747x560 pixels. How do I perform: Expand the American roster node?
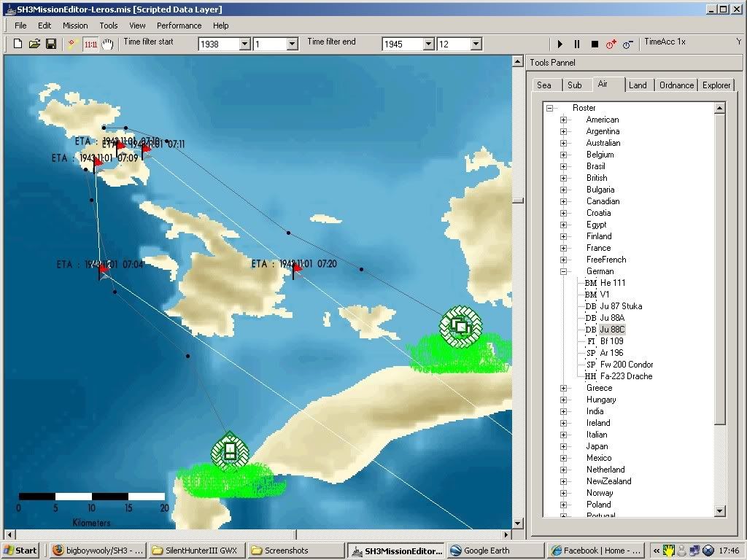pyautogui.click(x=564, y=120)
